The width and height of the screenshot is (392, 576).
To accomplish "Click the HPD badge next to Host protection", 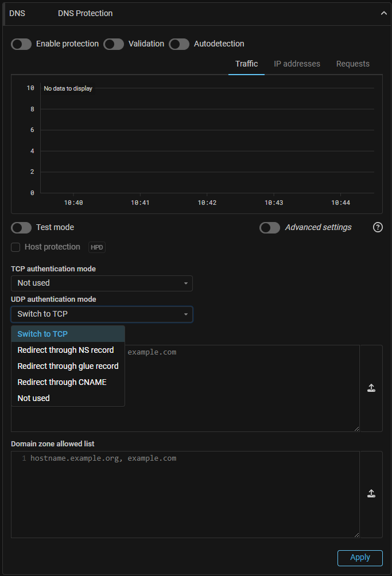I will coord(97,247).
